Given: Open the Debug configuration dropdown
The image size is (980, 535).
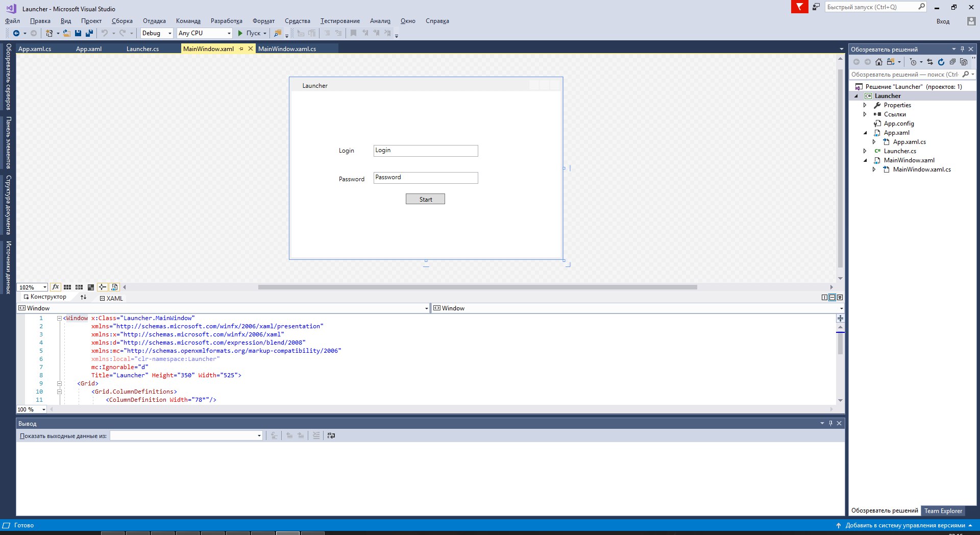Looking at the screenshot, I should pyautogui.click(x=157, y=33).
